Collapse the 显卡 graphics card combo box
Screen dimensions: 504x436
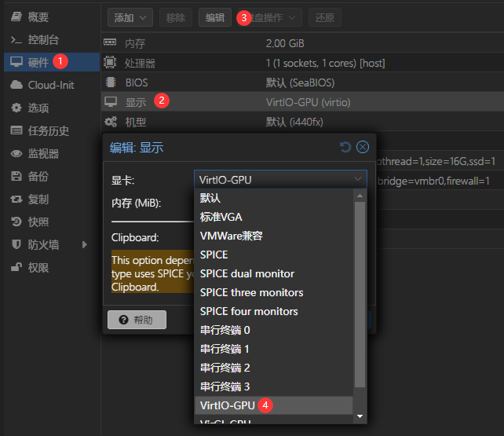(x=359, y=180)
